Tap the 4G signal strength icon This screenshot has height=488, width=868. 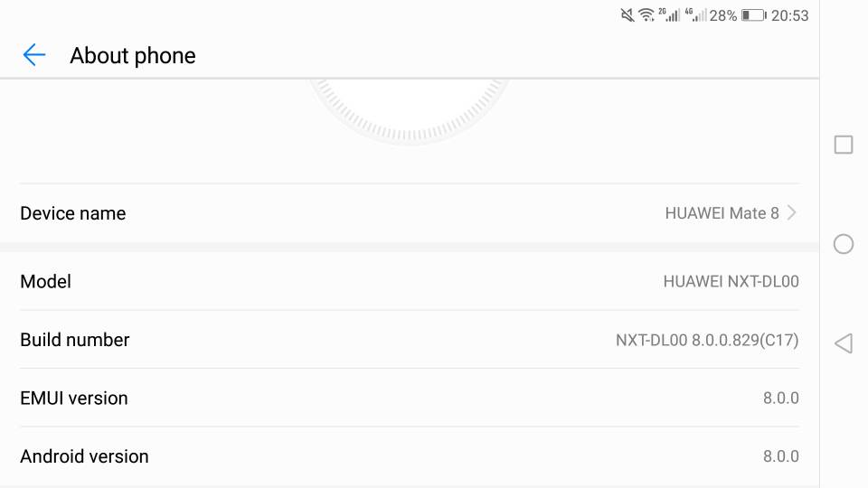point(695,15)
